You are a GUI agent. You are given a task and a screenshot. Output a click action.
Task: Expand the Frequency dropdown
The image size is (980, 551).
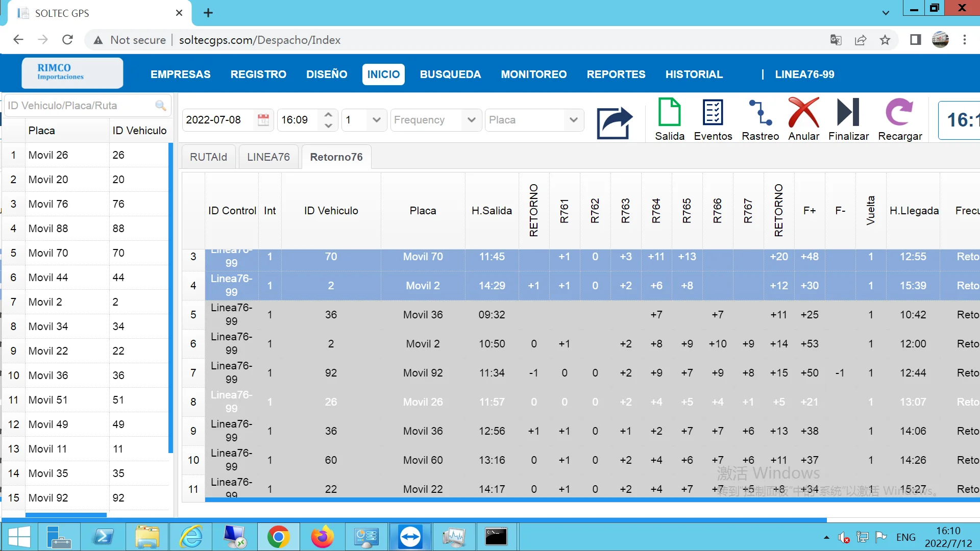tap(471, 120)
